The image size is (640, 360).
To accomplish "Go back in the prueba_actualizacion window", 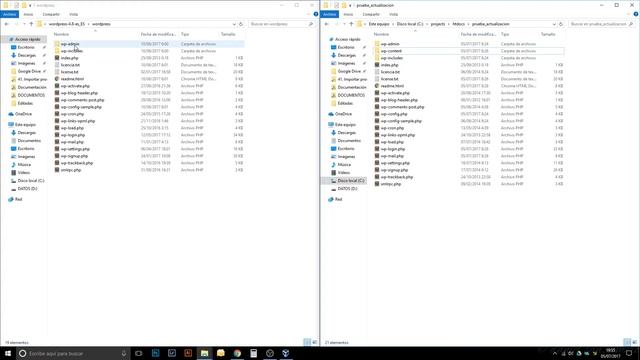I will point(327,24).
